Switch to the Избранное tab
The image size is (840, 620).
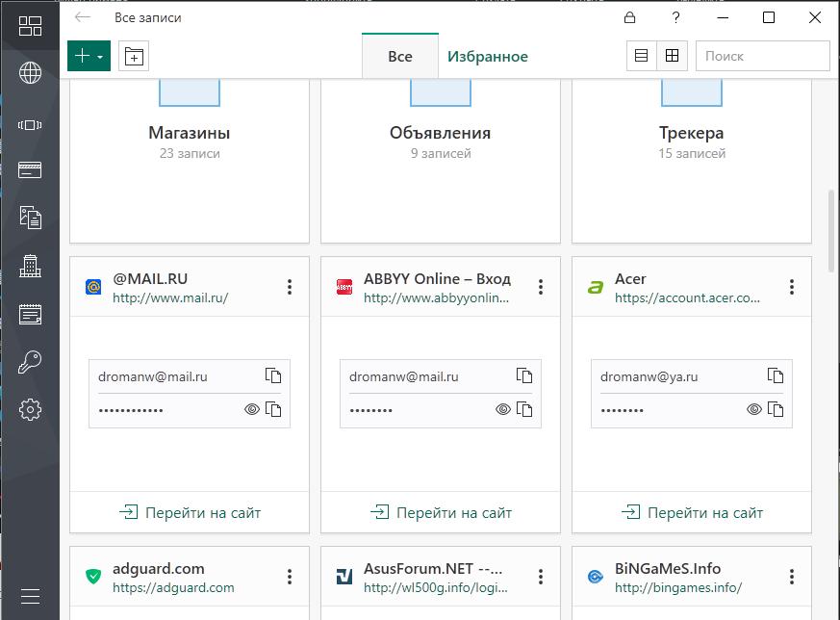point(488,56)
